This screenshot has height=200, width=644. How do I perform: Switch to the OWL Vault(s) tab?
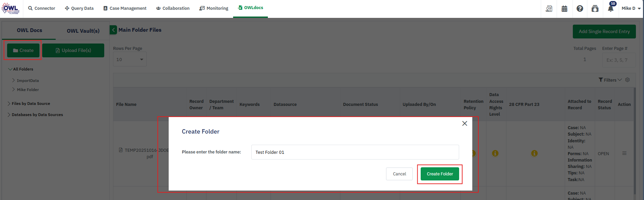pyautogui.click(x=83, y=31)
